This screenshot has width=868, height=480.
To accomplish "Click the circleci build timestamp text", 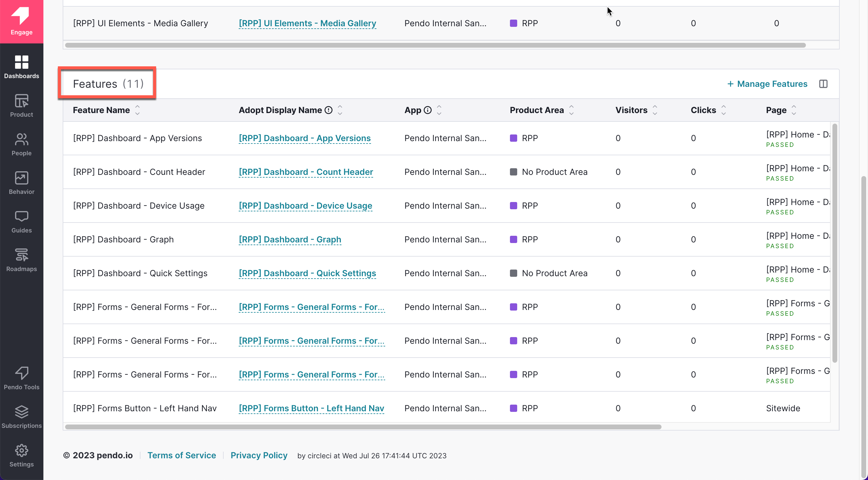I will pos(372,456).
